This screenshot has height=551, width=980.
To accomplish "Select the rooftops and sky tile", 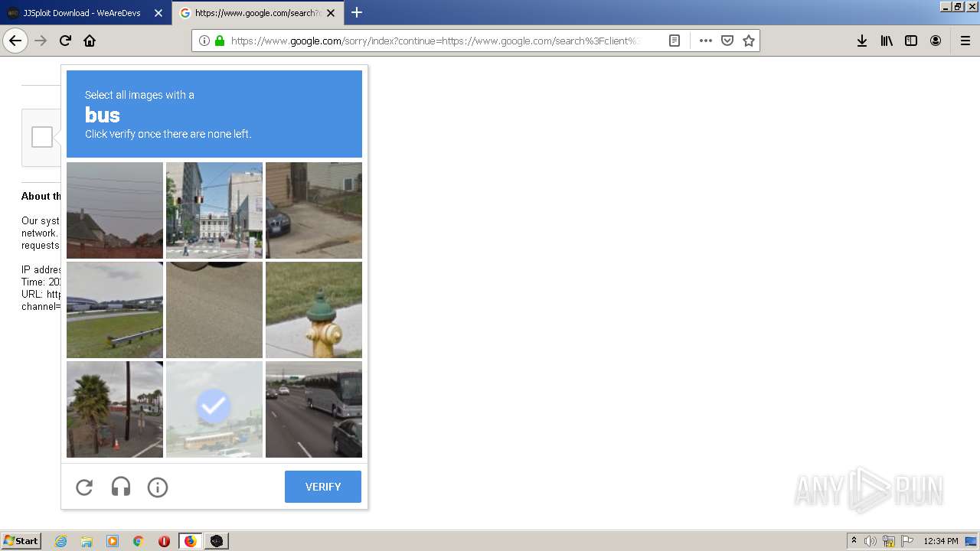I will click(x=115, y=210).
